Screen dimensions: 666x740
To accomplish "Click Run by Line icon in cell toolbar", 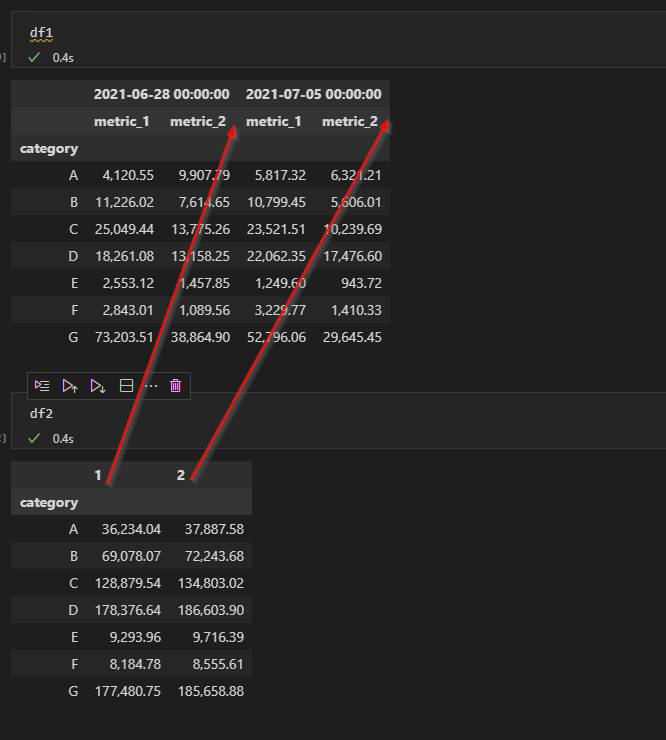I will 42,386.
